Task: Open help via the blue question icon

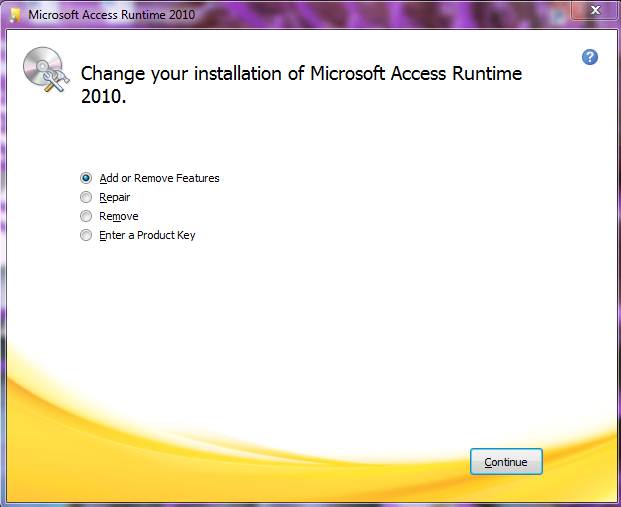Action: point(590,57)
